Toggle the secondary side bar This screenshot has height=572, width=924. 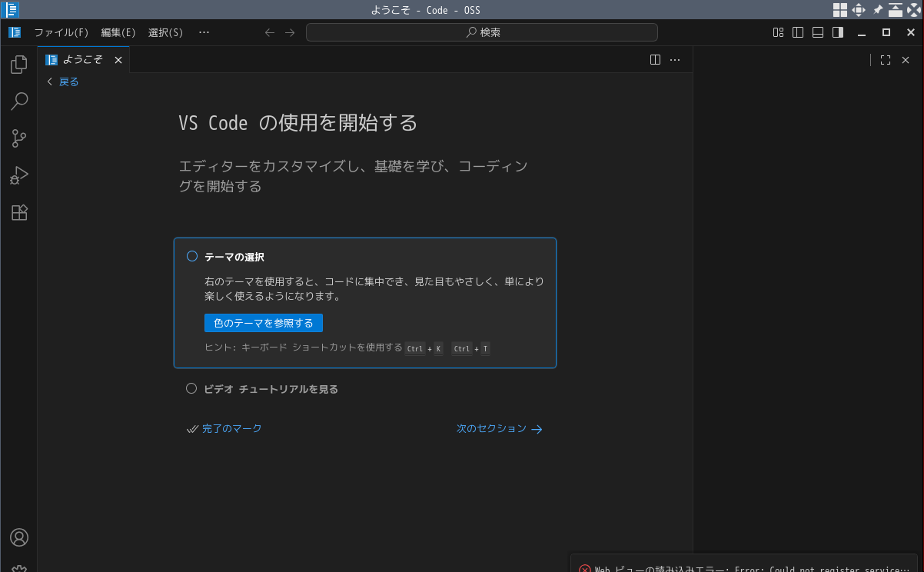[838, 32]
